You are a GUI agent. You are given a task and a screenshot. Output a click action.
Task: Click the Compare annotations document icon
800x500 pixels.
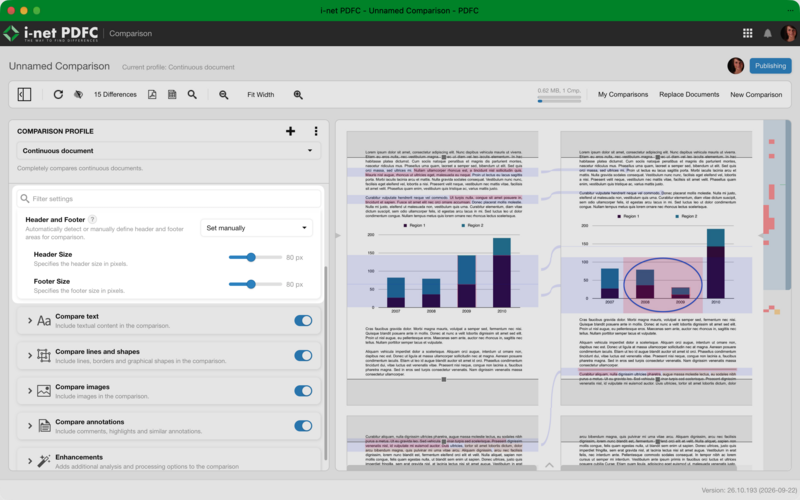tap(44, 426)
